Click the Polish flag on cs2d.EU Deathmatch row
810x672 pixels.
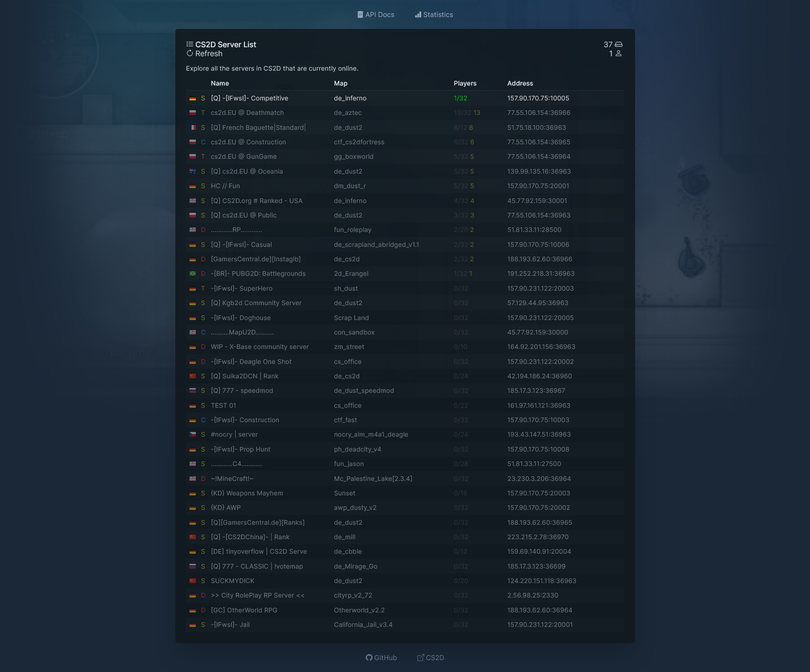(x=192, y=113)
